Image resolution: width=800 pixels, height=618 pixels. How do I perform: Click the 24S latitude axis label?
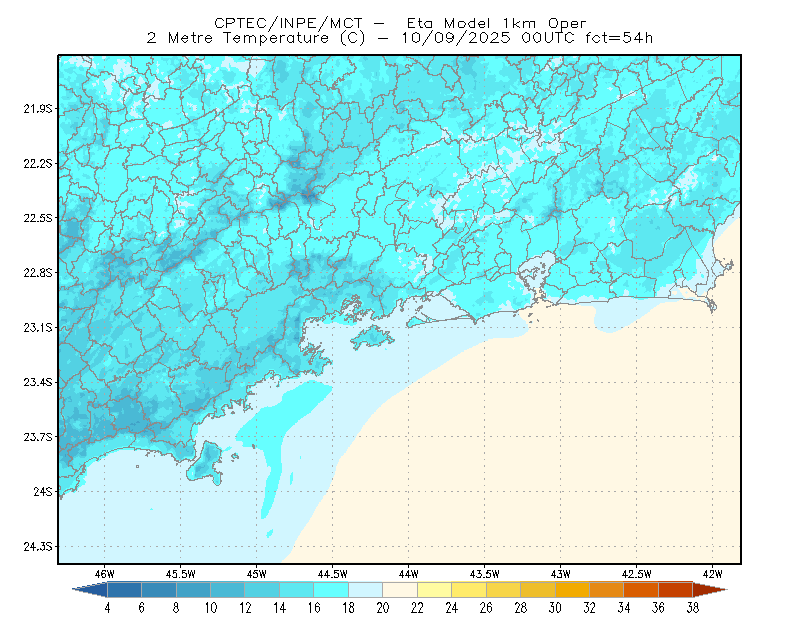[x=43, y=491]
